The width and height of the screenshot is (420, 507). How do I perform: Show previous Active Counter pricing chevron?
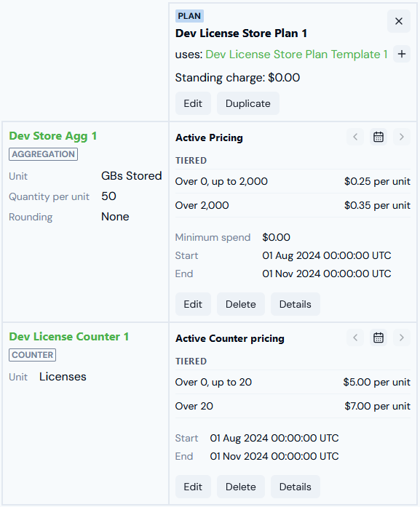(x=355, y=338)
